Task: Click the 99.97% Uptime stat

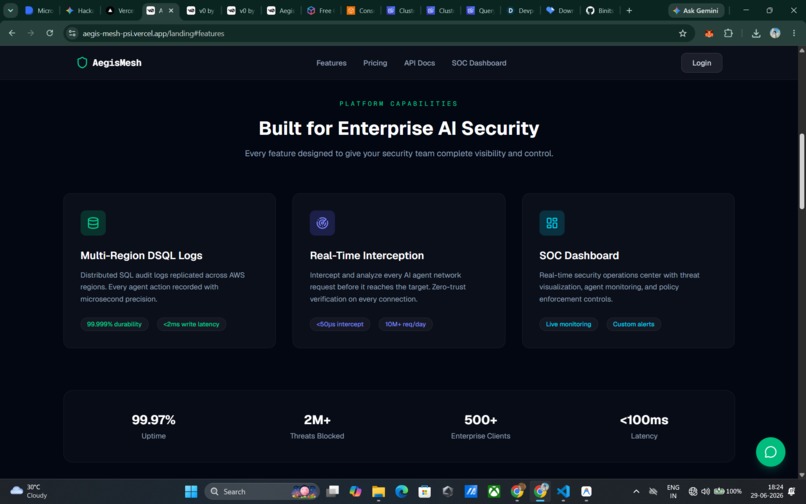Action: 153,426
